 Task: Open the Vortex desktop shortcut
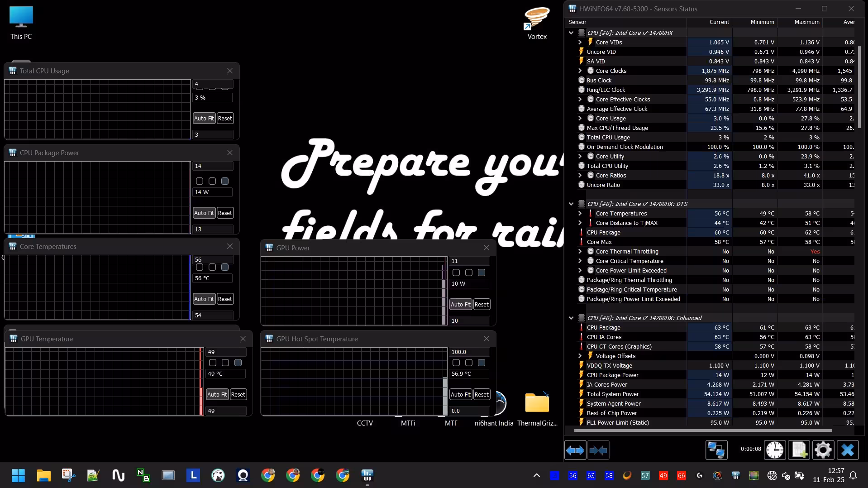[x=537, y=23]
